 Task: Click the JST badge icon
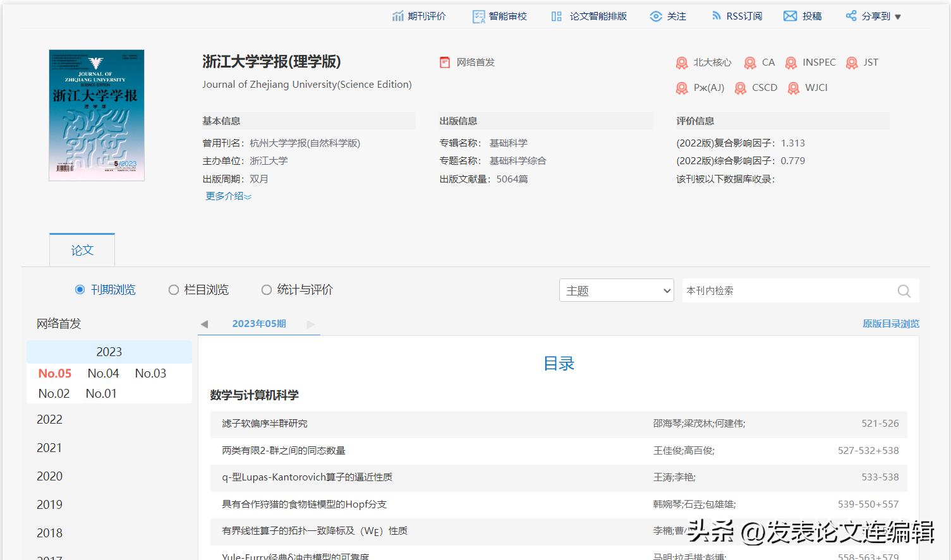[x=852, y=63]
